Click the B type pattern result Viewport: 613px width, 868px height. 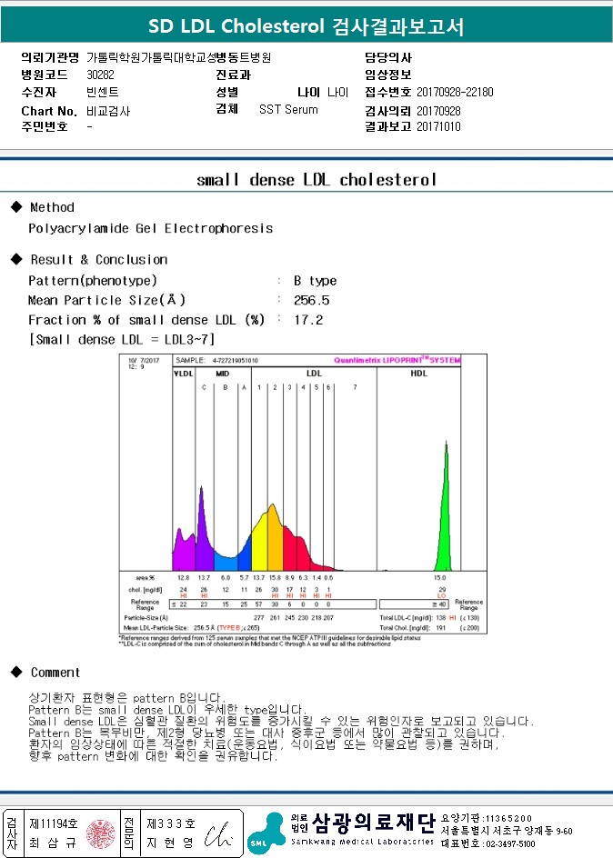(x=315, y=280)
